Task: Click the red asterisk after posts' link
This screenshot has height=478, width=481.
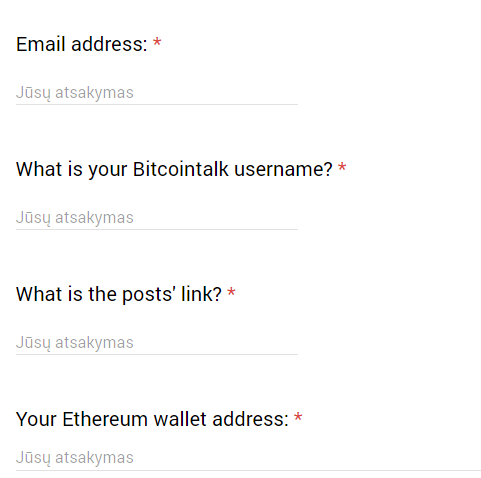Action: point(231,292)
